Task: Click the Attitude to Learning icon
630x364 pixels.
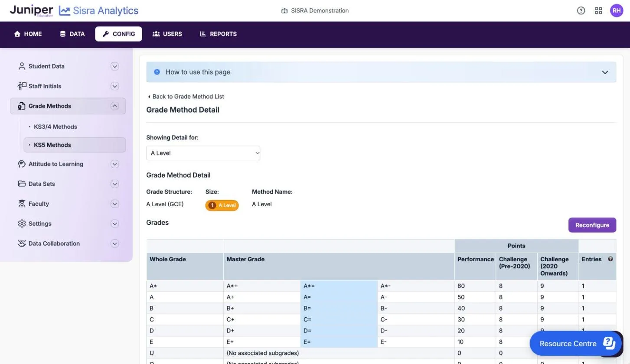Action: tap(22, 164)
